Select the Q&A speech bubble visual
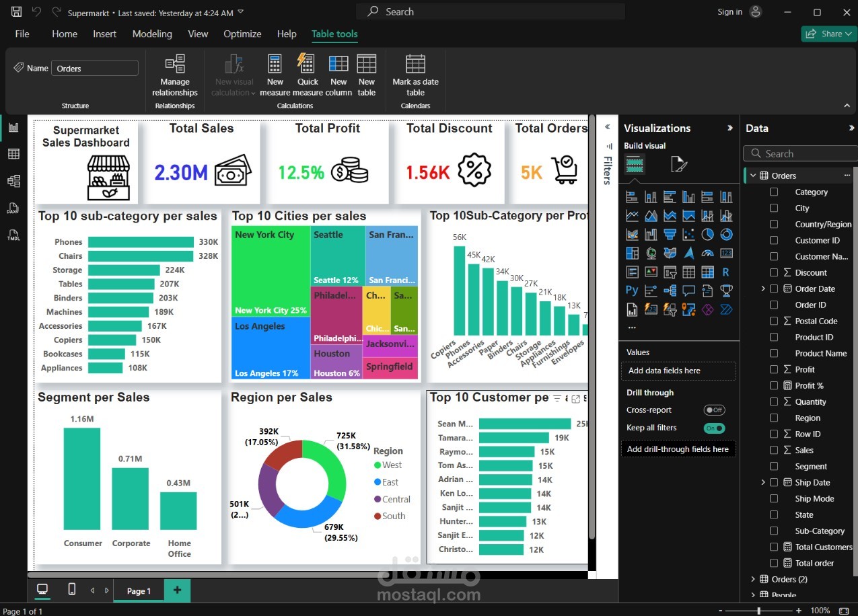 pyautogui.click(x=688, y=291)
